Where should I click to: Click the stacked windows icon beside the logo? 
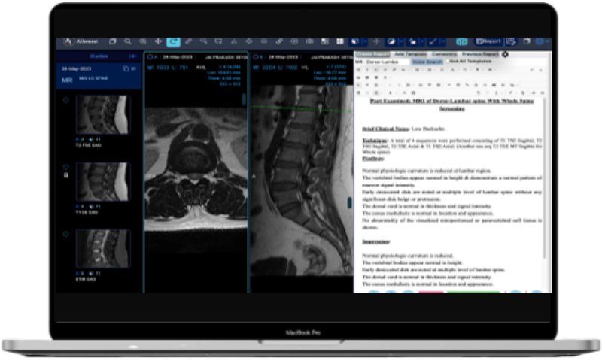(113, 41)
